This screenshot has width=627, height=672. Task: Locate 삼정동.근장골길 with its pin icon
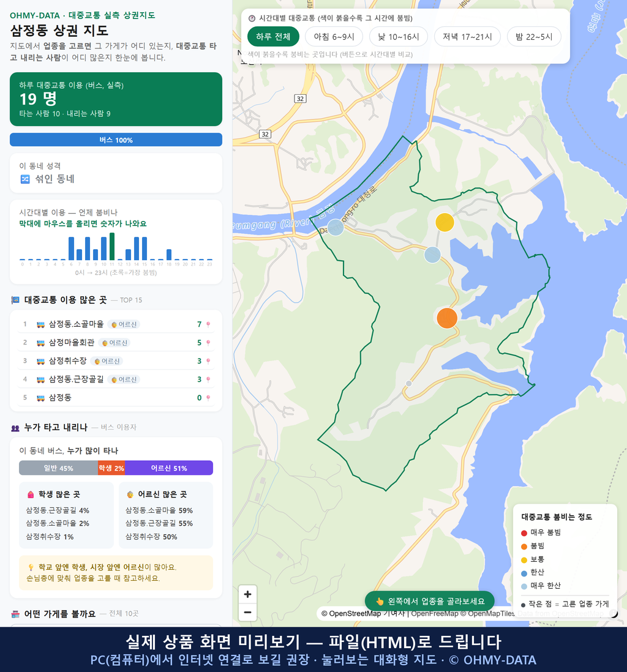click(x=208, y=379)
